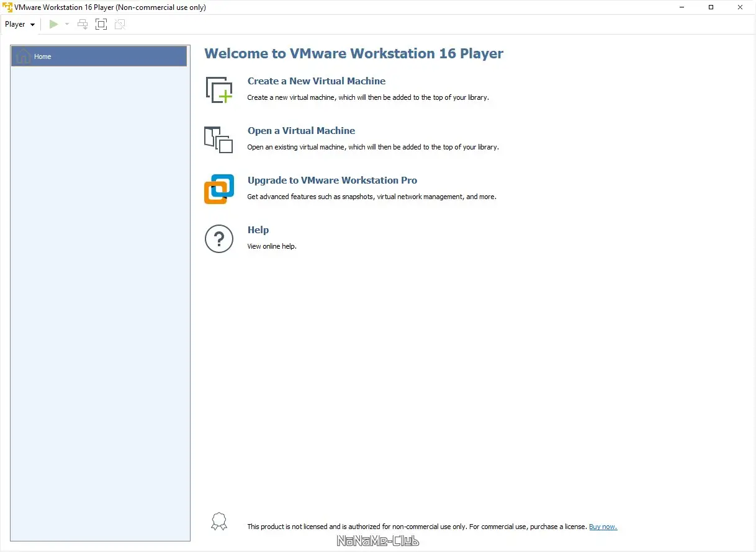Expand the power options arrow beside play
The image size is (756, 552).
pyautogui.click(x=67, y=24)
